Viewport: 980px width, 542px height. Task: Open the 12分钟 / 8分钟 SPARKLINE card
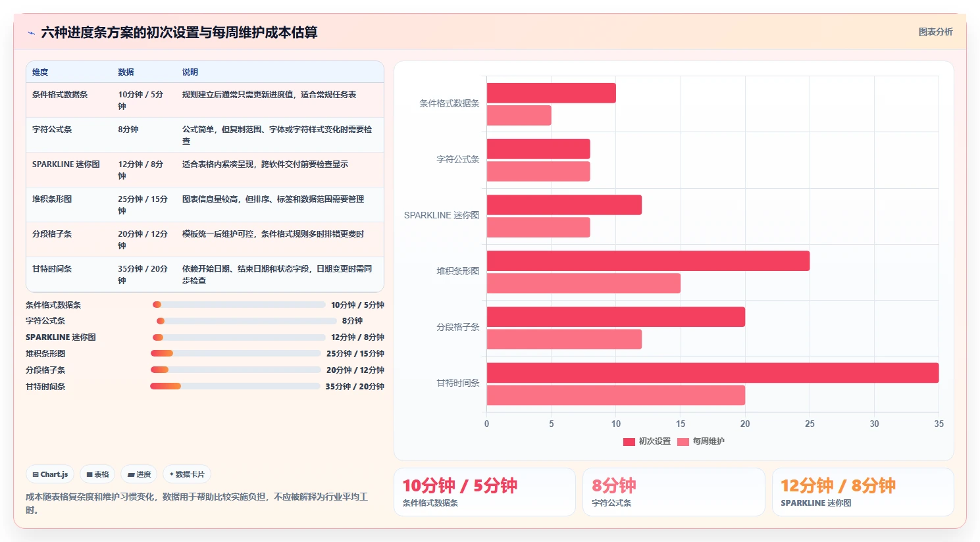coord(863,492)
